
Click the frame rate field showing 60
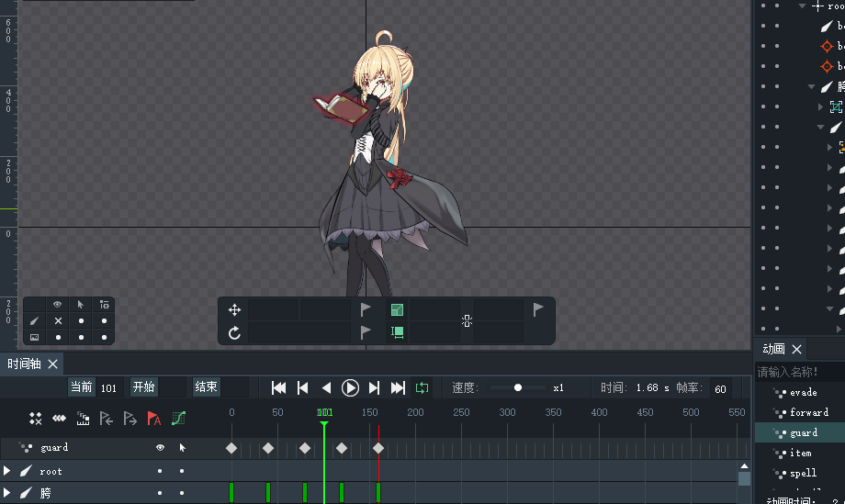click(x=720, y=388)
